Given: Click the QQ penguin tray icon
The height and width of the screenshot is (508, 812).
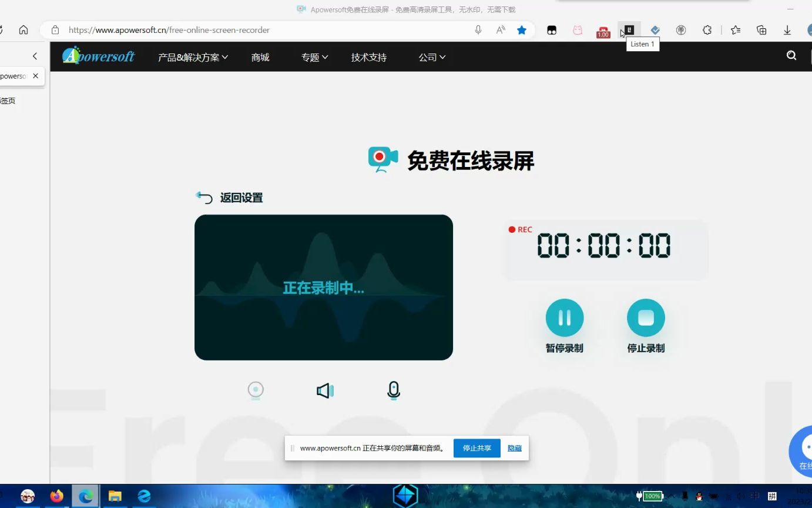Looking at the screenshot, I should [x=699, y=496].
